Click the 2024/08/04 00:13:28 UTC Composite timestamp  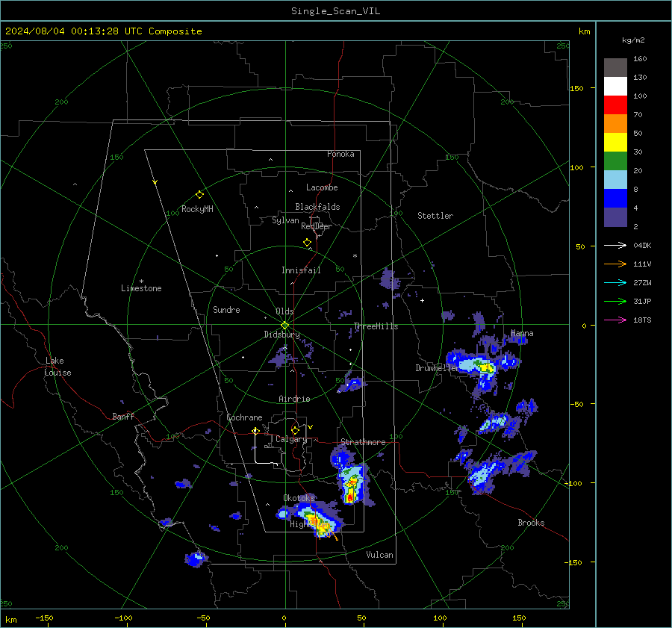tap(103, 31)
